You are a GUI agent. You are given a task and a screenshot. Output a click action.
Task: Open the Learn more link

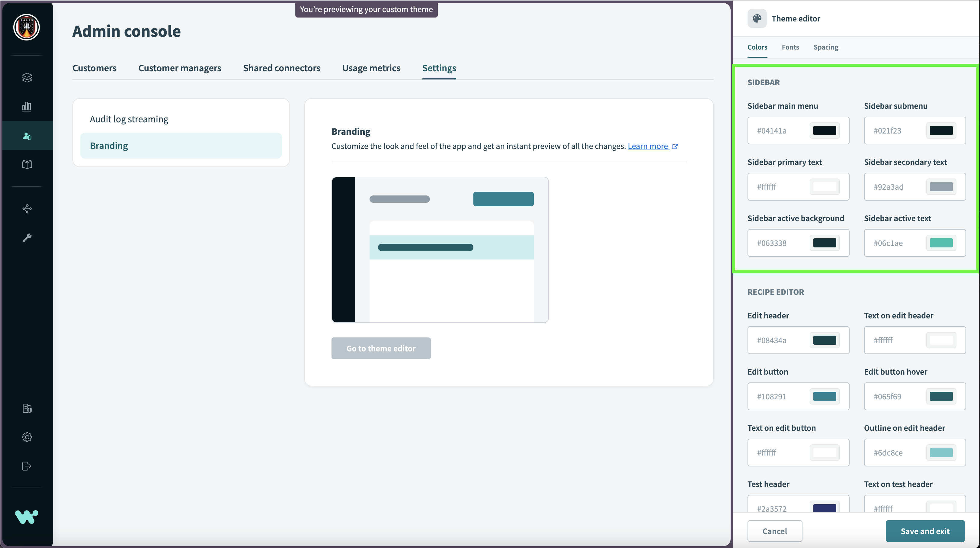648,146
